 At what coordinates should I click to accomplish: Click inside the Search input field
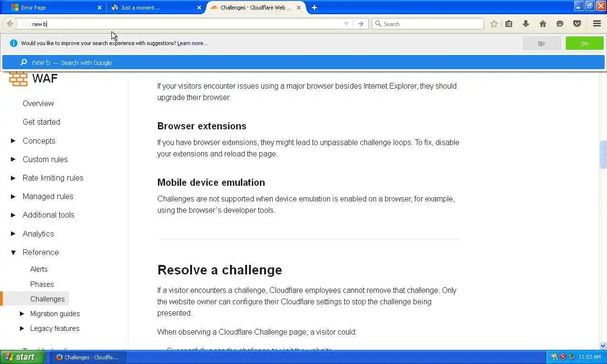428,24
